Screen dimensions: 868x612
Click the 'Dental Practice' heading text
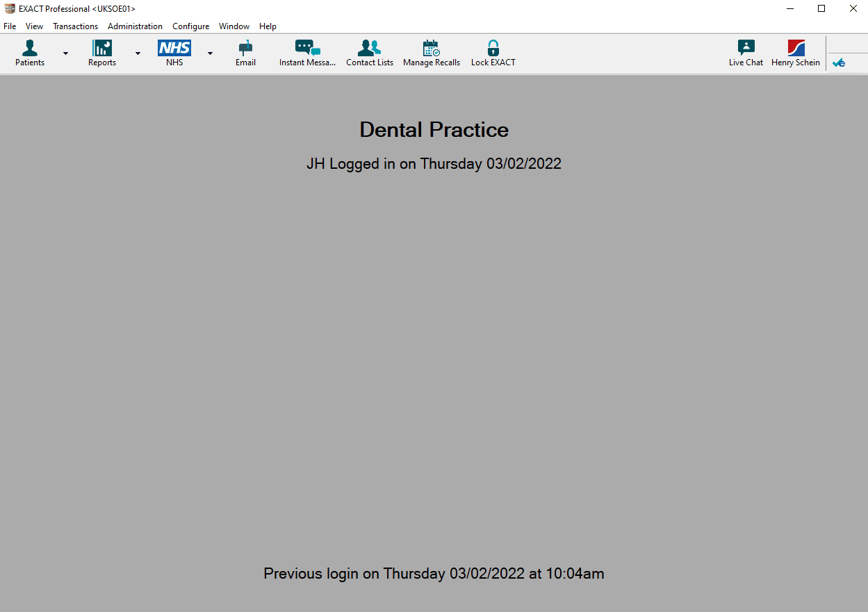click(434, 130)
